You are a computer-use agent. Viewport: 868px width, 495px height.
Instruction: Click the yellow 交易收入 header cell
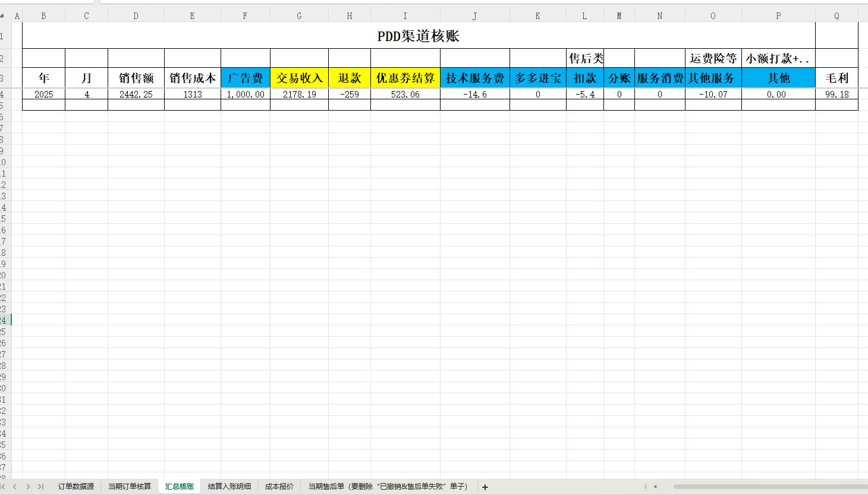(x=299, y=78)
